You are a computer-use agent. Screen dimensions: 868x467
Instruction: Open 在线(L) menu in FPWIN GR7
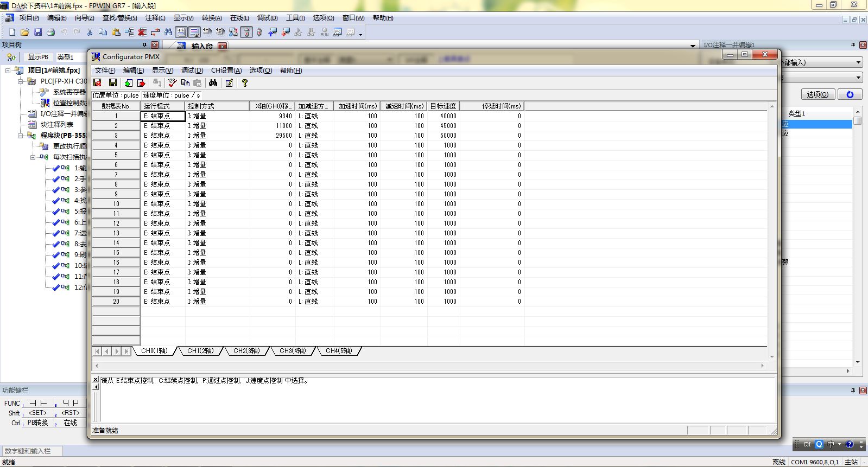[x=239, y=18]
